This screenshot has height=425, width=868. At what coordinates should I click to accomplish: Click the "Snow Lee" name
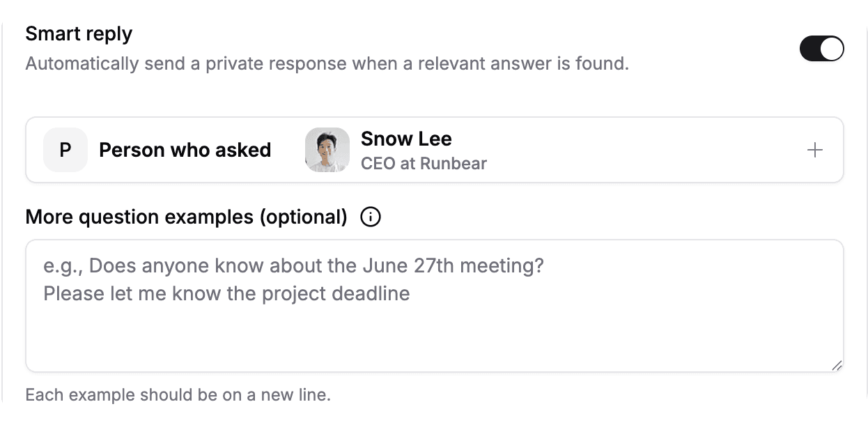click(406, 139)
